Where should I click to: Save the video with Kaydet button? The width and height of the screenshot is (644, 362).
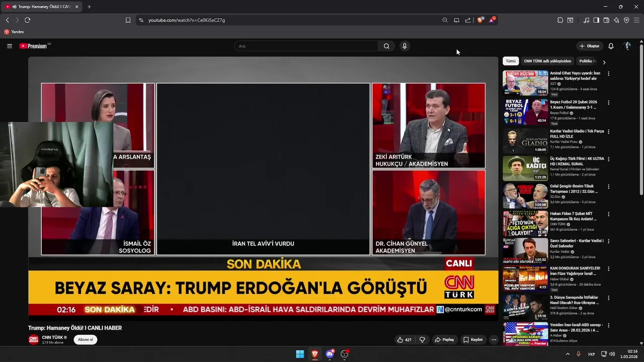473,339
